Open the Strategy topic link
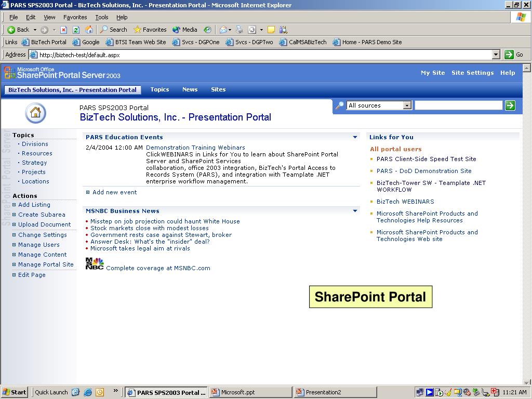Screen dimensions: 532x399 click(34, 163)
